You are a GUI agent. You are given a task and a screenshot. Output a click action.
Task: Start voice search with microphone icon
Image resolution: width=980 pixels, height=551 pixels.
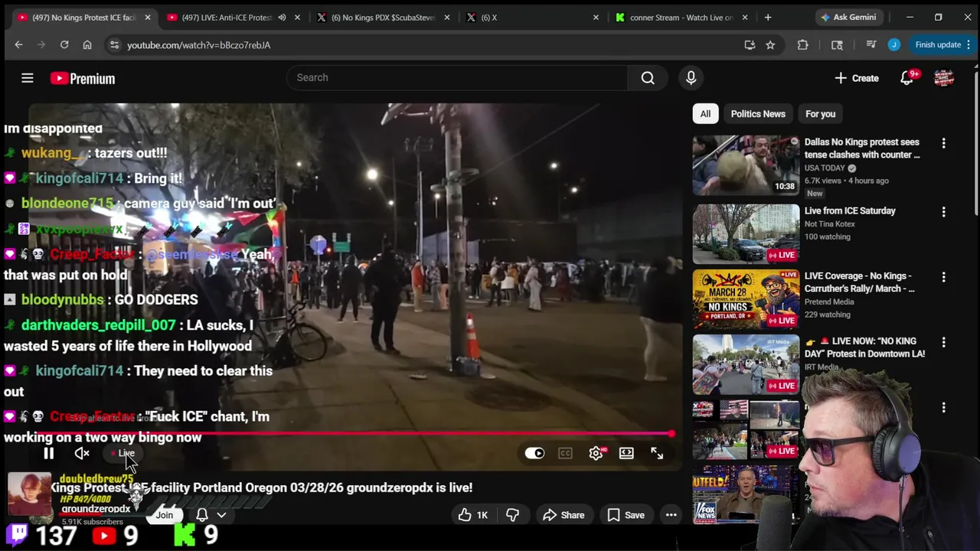coord(691,77)
